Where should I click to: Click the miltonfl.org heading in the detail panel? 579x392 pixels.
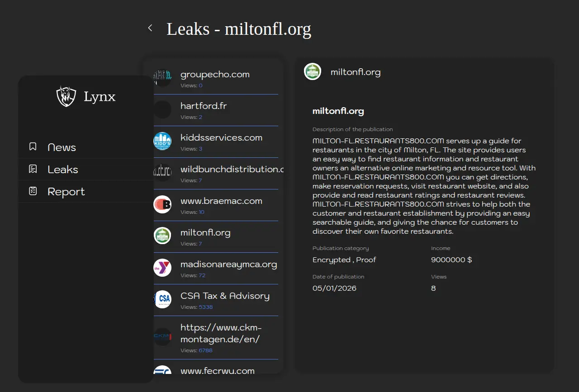pos(338,111)
